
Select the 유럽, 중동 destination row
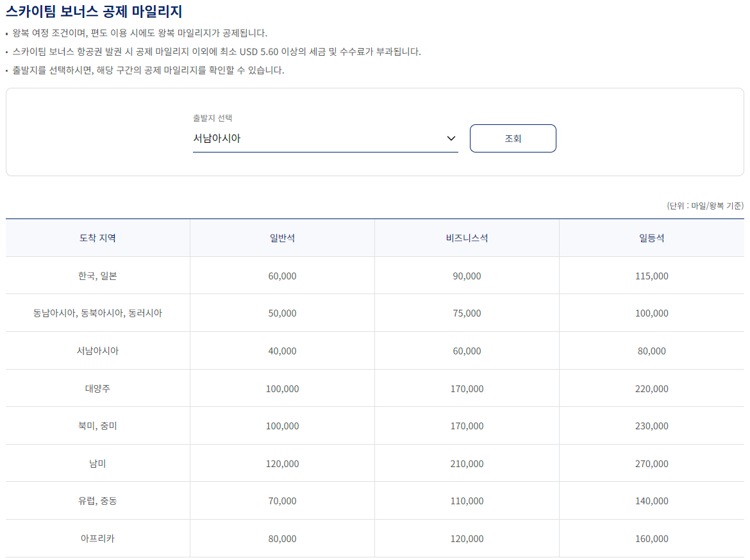[96, 500]
